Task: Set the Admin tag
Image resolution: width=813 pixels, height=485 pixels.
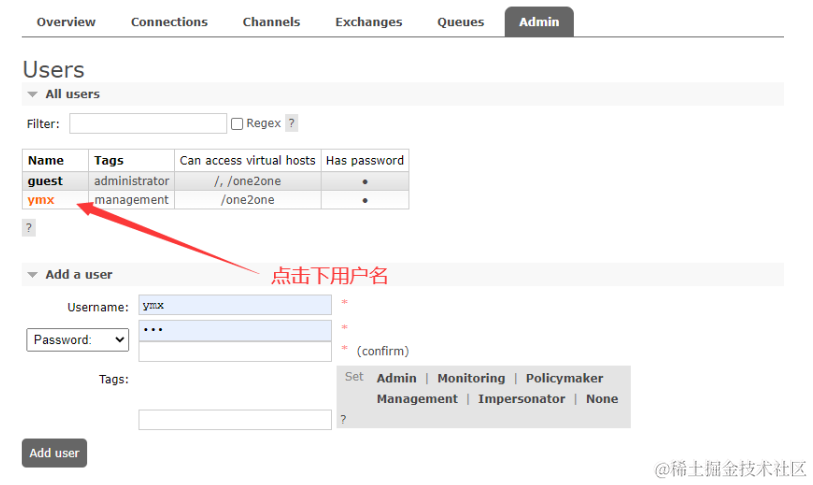Action: point(397,379)
